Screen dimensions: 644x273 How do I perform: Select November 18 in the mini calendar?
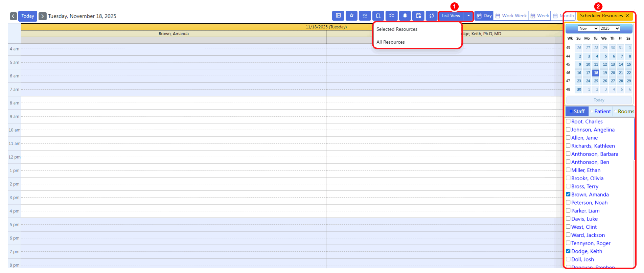click(x=596, y=73)
